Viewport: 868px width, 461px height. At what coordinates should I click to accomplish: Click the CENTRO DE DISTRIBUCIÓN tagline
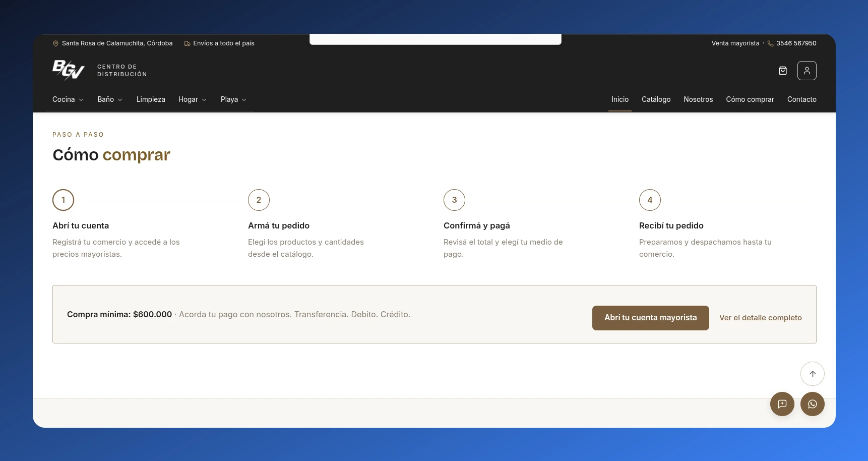[x=122, y=71]
